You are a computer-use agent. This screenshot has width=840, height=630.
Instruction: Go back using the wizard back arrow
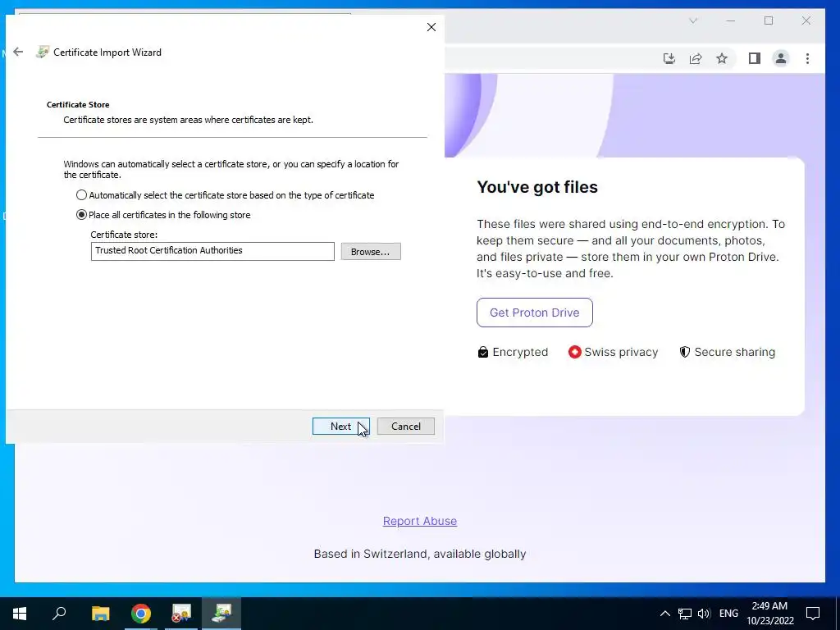click(18, 52)
